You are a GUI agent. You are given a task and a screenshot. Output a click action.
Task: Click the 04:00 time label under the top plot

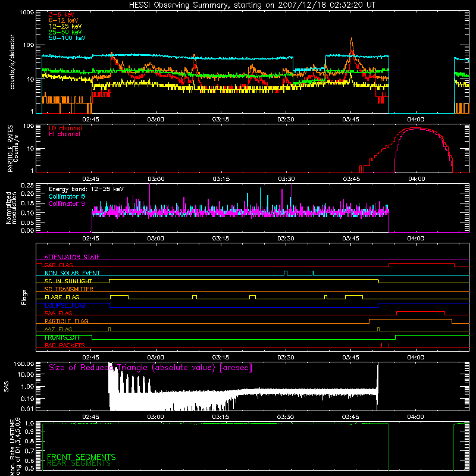pos(415,120)
